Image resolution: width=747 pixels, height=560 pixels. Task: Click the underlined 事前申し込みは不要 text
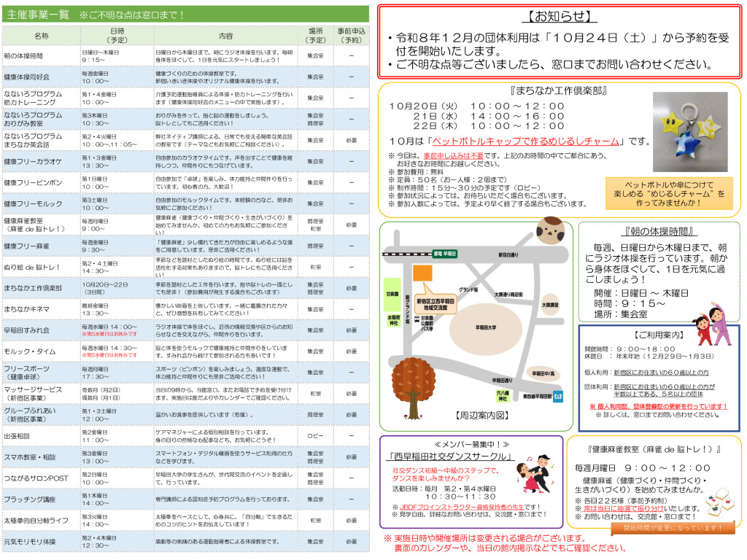point(453,156)
